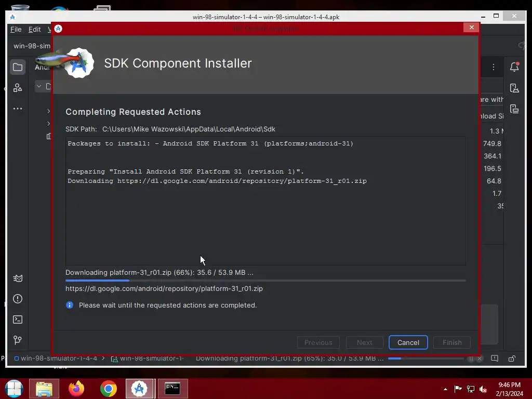Click the 196.5 size value in background list
This screenshot has height=399, width=532.
pos(493,169)
